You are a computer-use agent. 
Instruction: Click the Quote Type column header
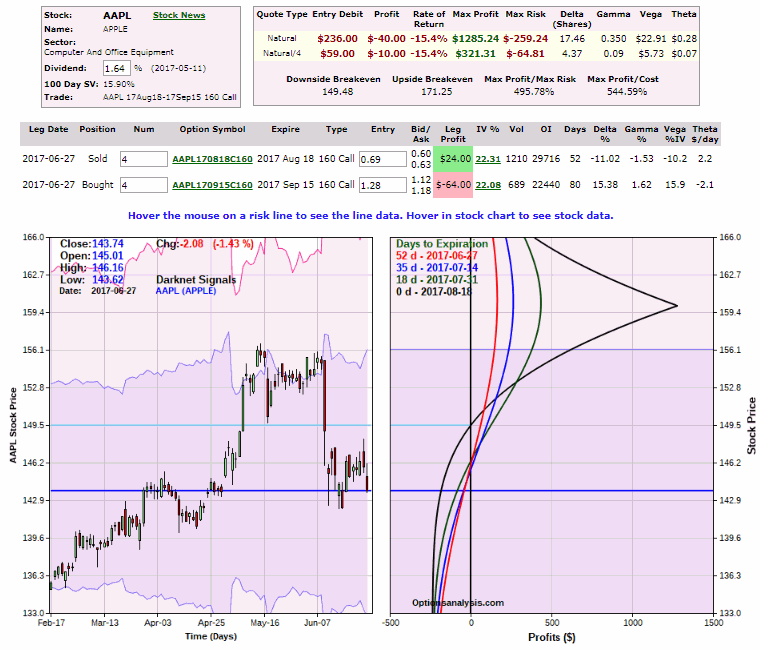coord(282,15)
